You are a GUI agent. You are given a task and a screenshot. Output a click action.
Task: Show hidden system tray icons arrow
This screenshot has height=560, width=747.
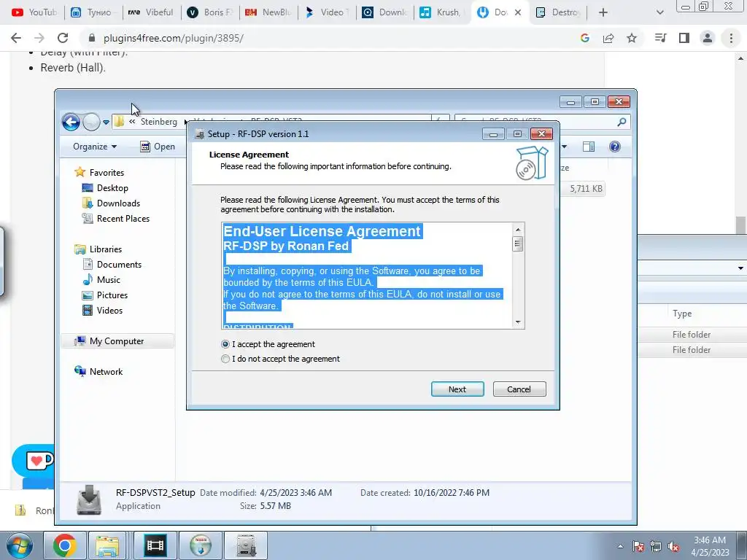[x=620, y=546]
